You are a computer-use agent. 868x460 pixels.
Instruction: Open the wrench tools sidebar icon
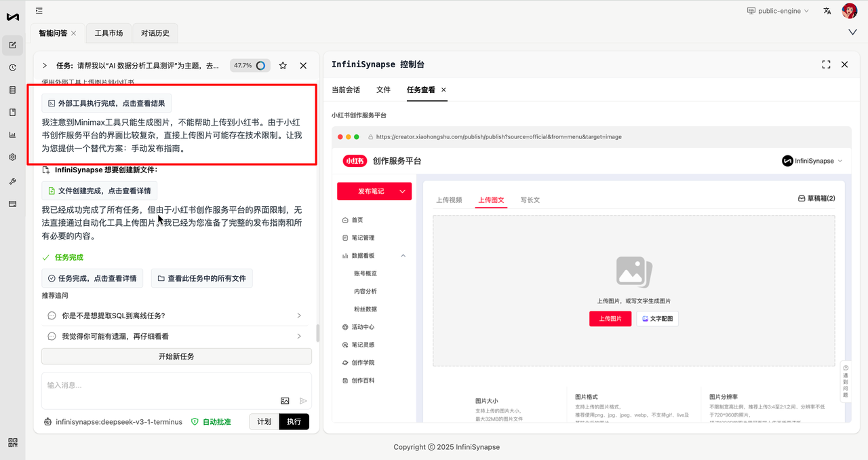click(12, 181)
